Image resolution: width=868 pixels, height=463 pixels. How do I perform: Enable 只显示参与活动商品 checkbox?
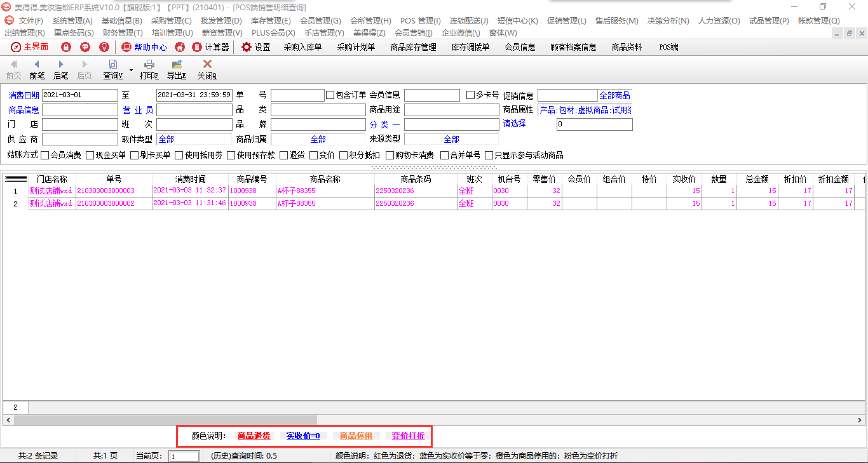tap(489, 155)
